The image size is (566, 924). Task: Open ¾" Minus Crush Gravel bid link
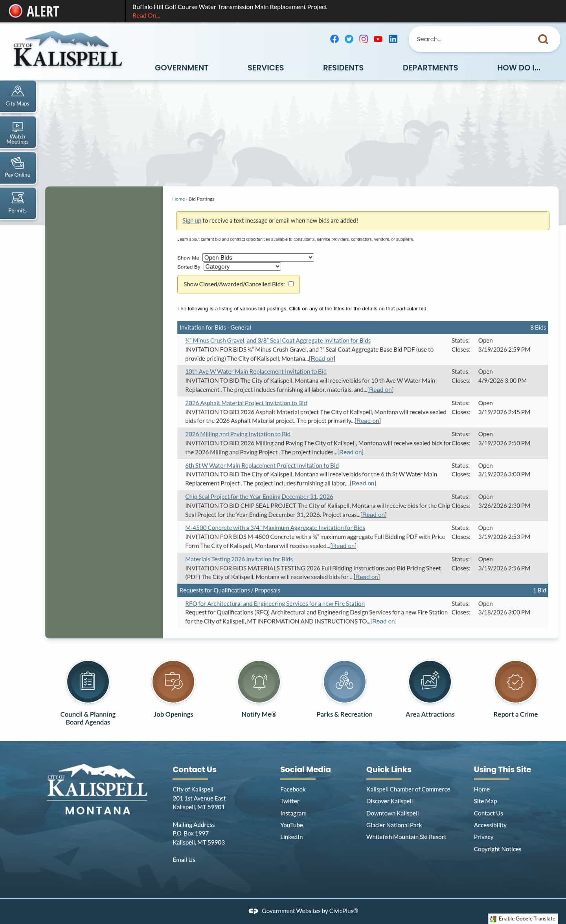click(278, 341)
